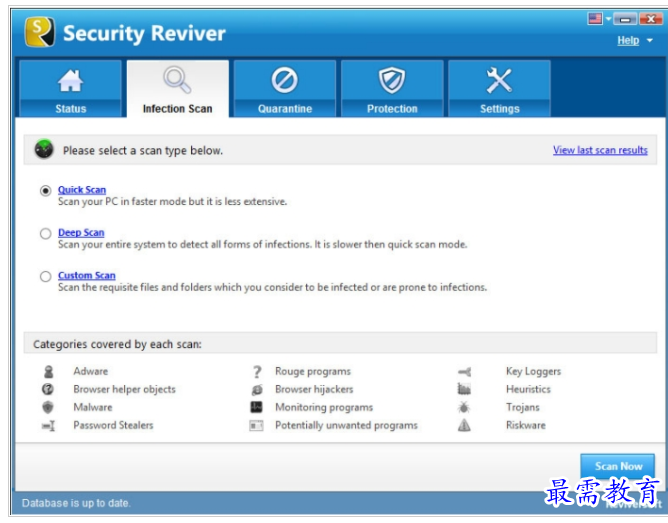Viewport: 668px width, 523px height.
Task: Click the Deep Scan description text
Action: tap(262, 244)
